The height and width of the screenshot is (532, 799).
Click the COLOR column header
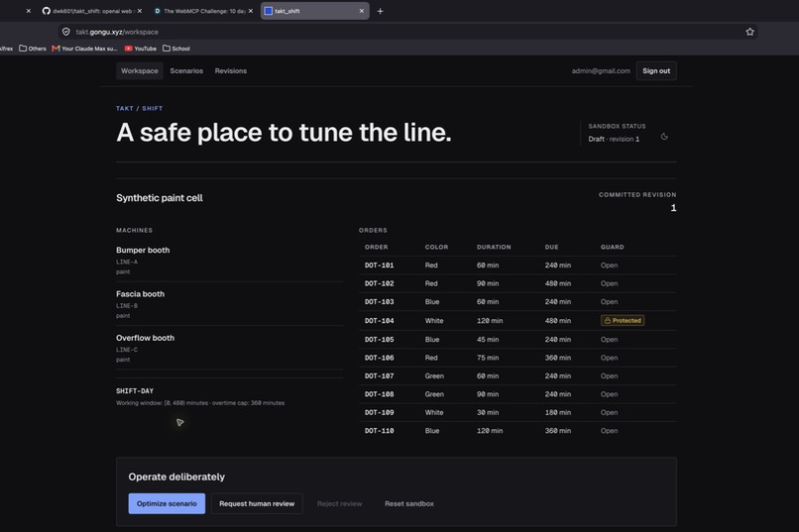pyautogui.click(x=437, y=247)
